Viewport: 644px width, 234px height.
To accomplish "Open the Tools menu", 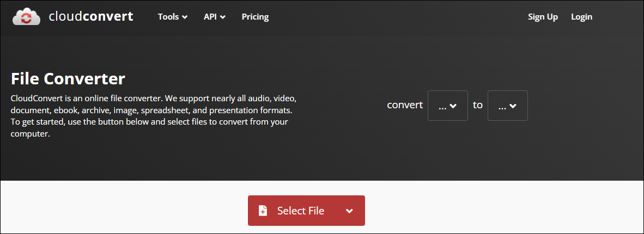I will point(173,17).
